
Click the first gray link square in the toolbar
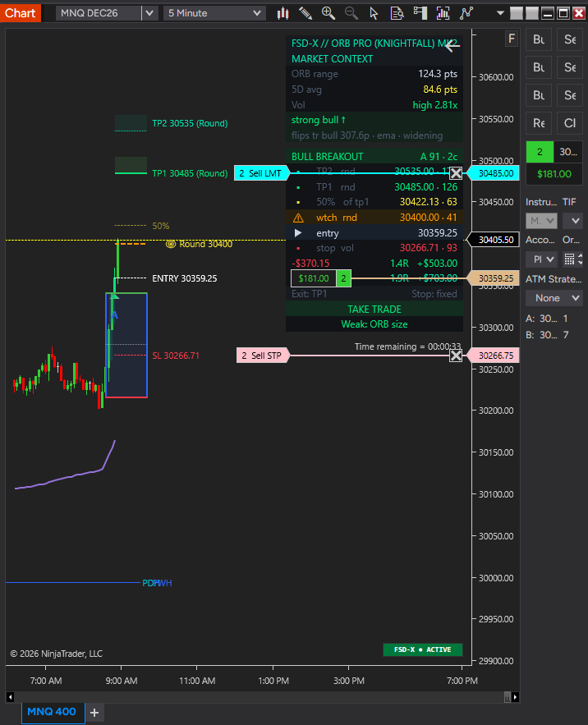click(517, 13)
